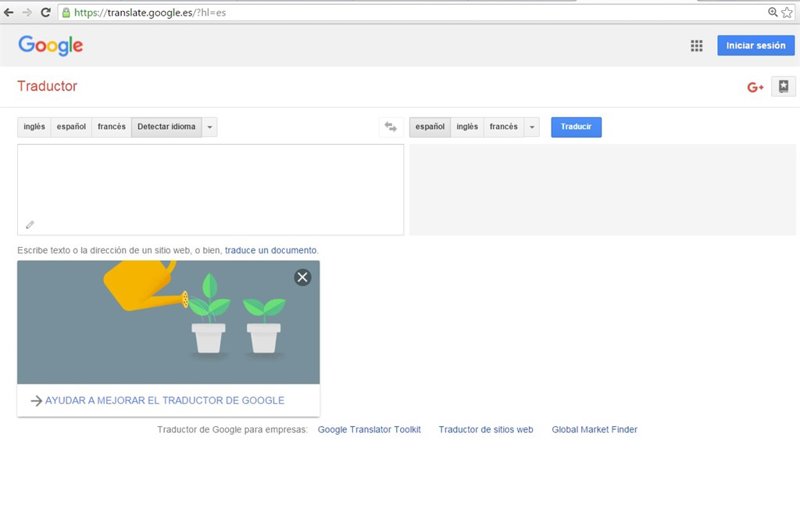Click the Google+ share icon
The height and width of the screenshot is (512, 800).
point(755,87)
